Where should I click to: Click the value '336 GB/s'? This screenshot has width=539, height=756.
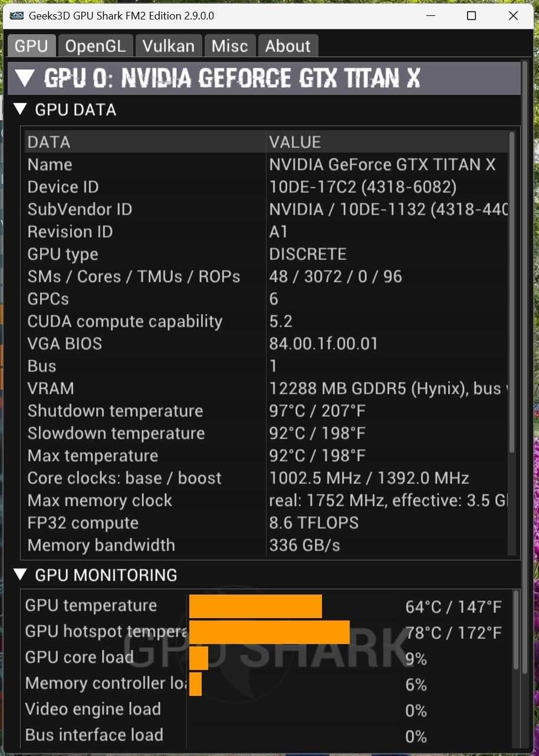coord(304,545)
